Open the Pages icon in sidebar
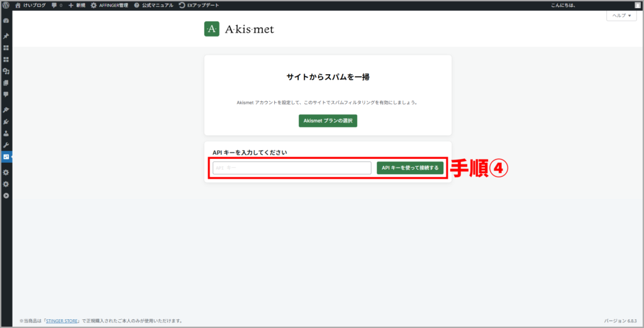Viewport: 644px width, 328px height. coord(6,82)
